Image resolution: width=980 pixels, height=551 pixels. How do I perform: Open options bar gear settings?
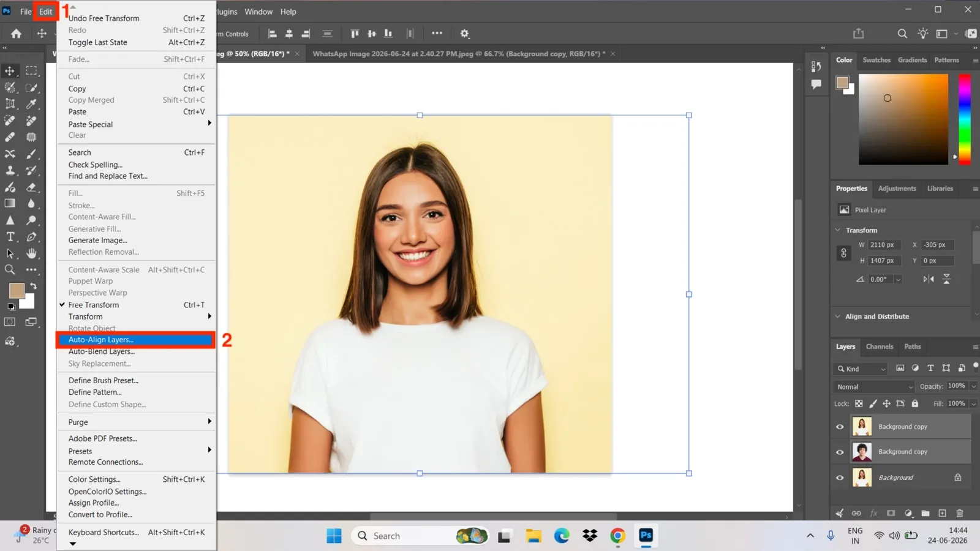point(464,34)
